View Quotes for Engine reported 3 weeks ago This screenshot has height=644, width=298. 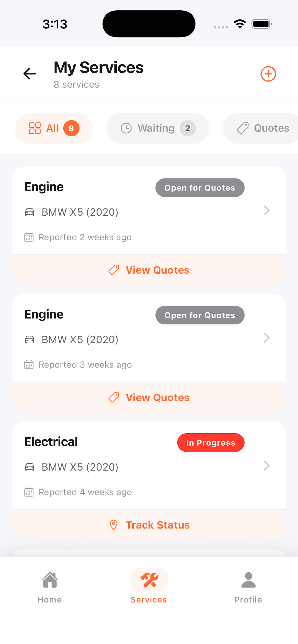[149, 397]
